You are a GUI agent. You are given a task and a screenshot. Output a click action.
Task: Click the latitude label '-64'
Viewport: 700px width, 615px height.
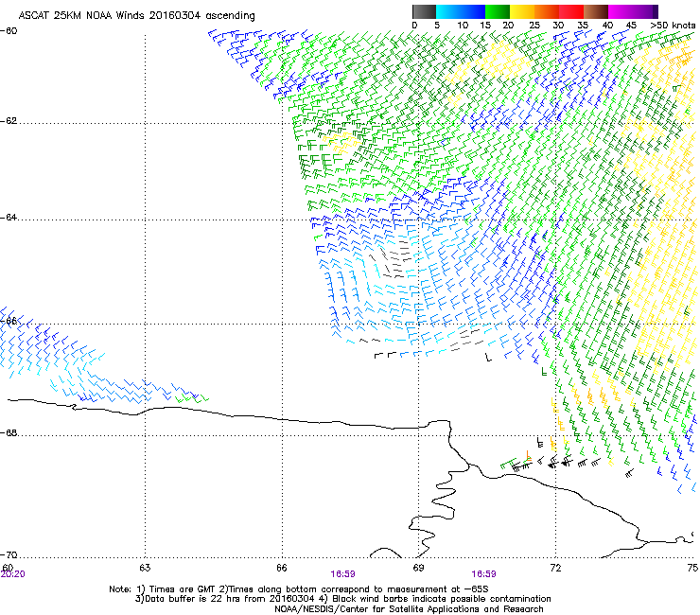click(x=9, y=218)
